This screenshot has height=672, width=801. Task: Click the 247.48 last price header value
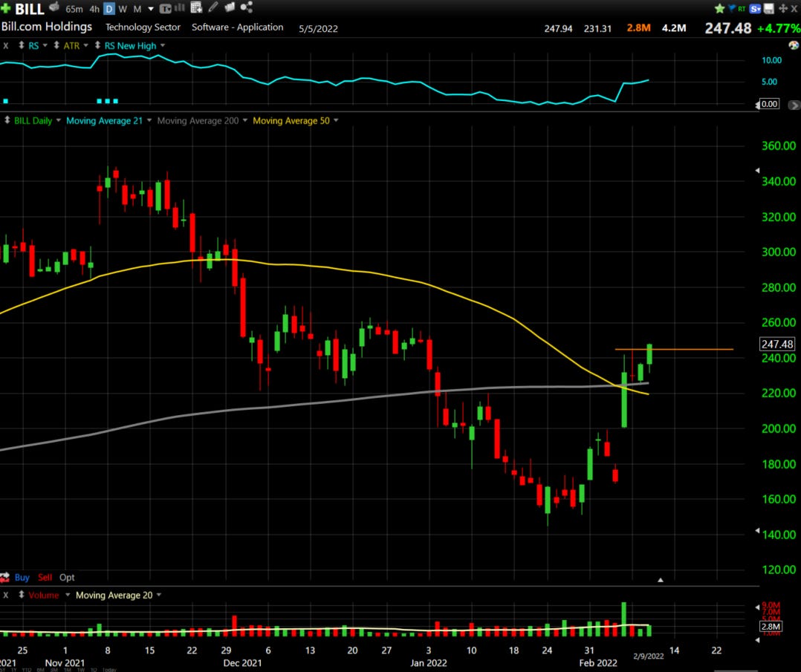coord(728,28)
